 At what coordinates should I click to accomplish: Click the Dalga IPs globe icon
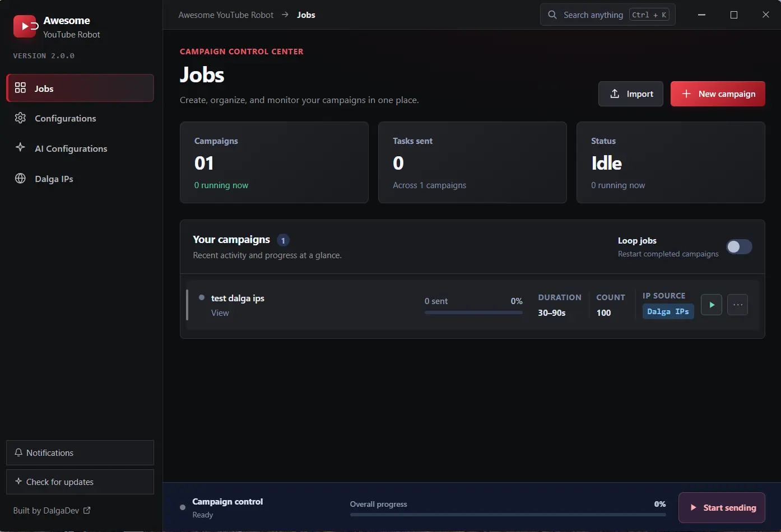[21, 179]
